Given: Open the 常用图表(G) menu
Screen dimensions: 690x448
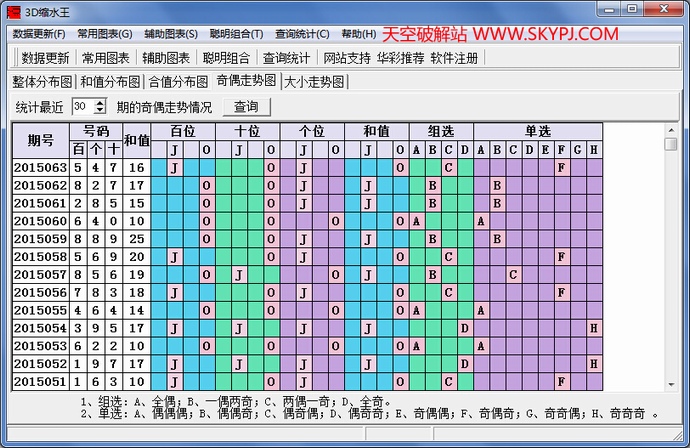Looking at the screenshot, I should coord(104,34).
